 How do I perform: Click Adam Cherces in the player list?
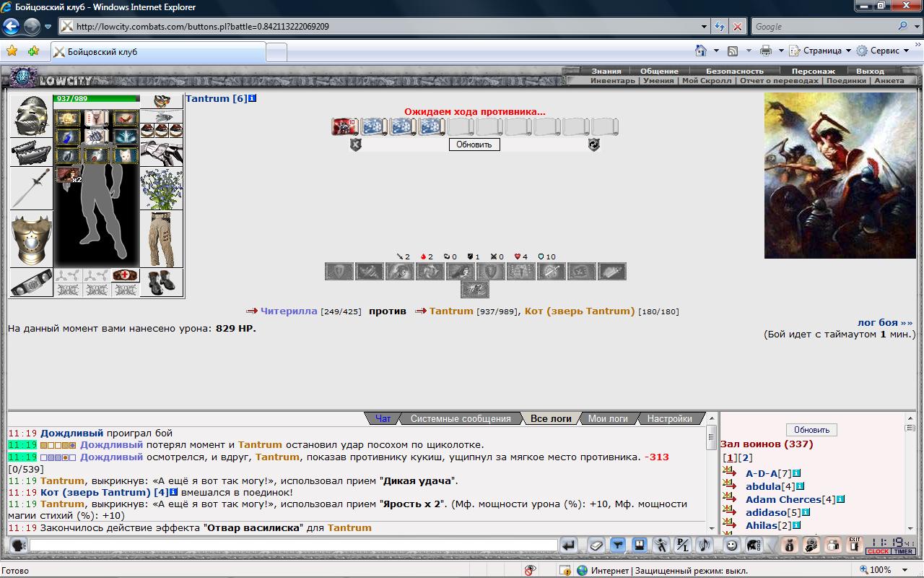click(783, 499)
